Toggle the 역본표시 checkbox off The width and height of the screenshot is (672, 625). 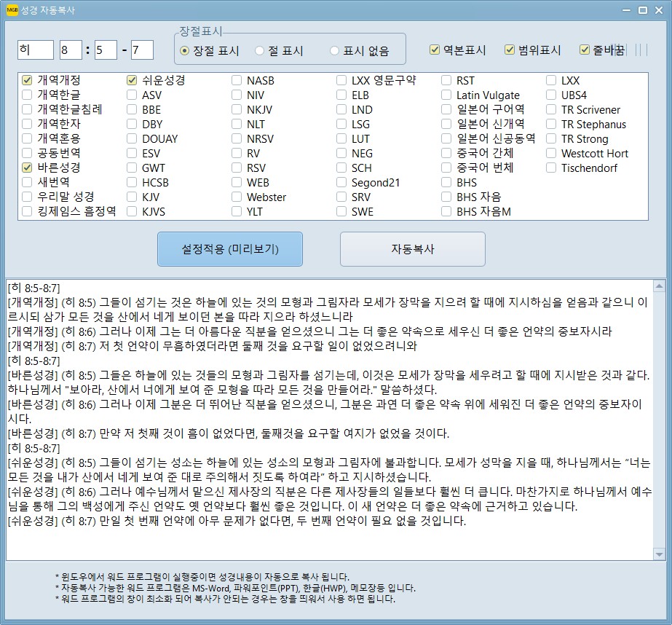[435, 50]
